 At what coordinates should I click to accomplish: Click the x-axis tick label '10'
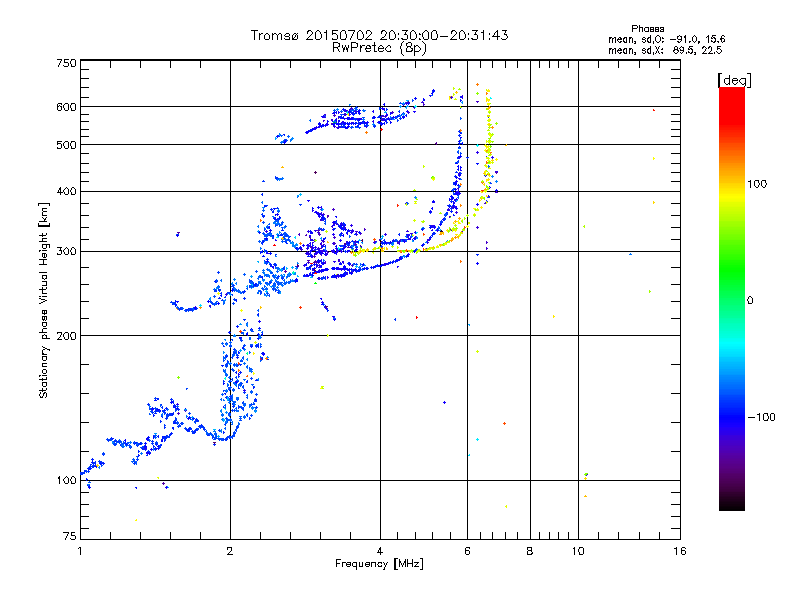(578, 551)
